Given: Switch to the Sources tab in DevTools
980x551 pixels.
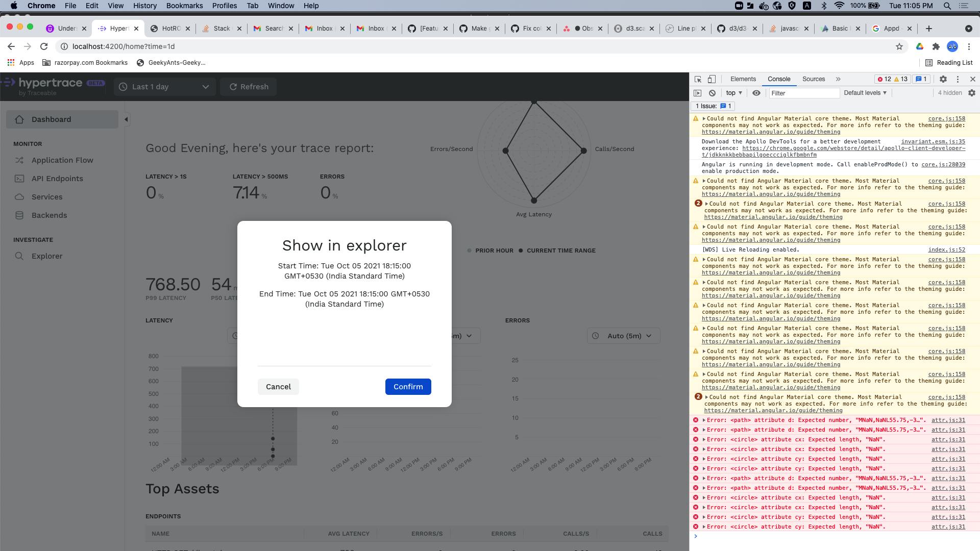Looking at the screenshot, I should coord(813,79).
